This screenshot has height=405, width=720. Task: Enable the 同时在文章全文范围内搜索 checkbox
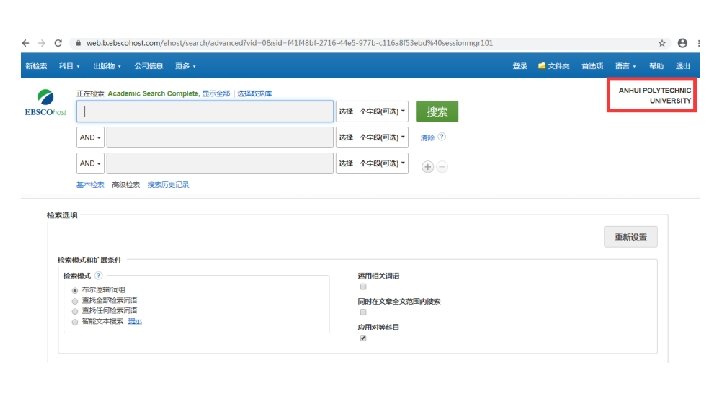(x=363, y=312)
